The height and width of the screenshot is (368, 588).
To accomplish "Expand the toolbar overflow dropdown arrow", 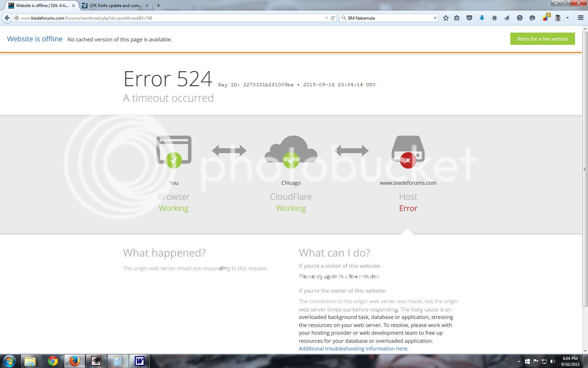I will click(567, 18).
